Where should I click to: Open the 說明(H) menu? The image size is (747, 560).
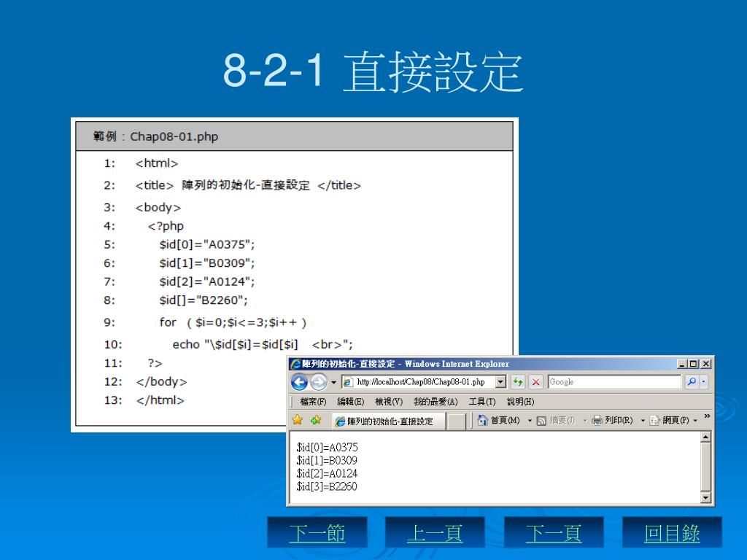(x=520, y=402)
